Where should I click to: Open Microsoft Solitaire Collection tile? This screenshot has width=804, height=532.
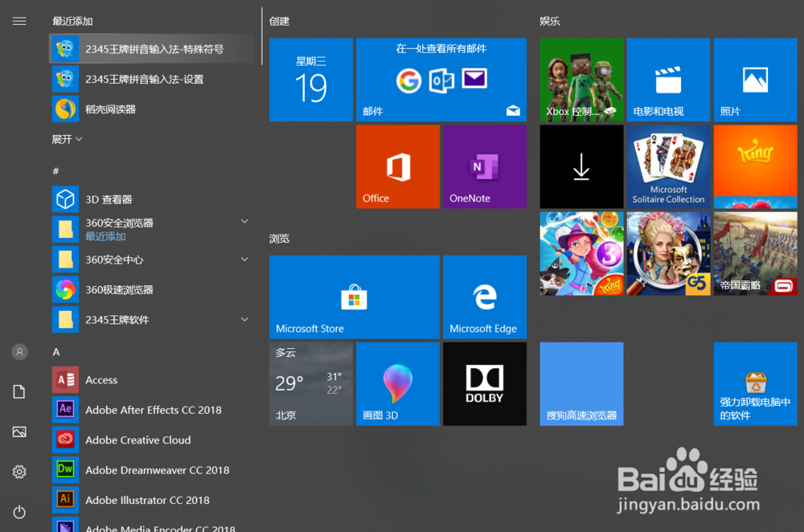pyautogui.click(x=668, y=166)
